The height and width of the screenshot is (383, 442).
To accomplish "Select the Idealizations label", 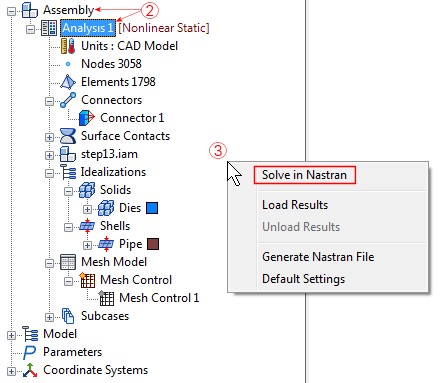I will (x=113, y=172).
